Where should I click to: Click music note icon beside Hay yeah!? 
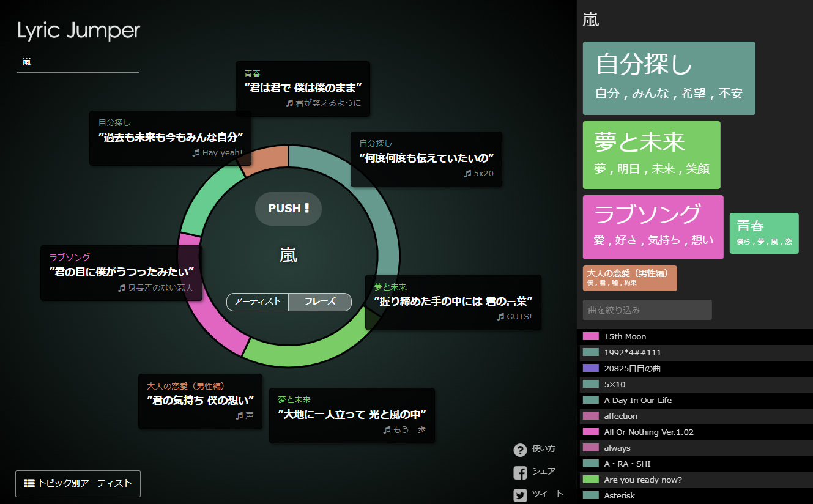196,153
